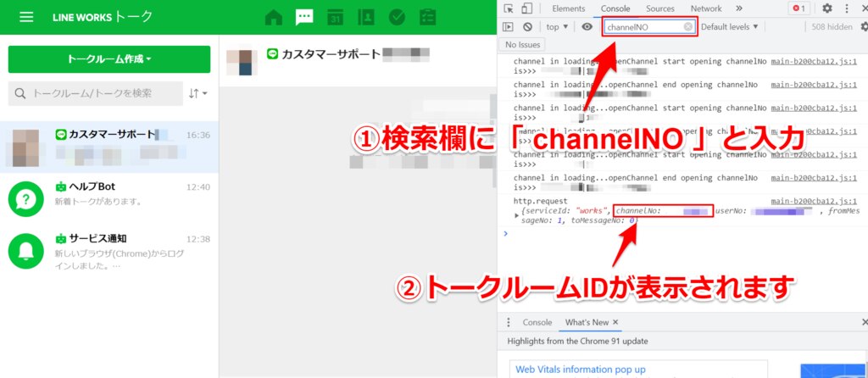The width and height of the screenshot is (868, 378).
Task: Show the console sidebar icon
Action: [x=508, y=26]
